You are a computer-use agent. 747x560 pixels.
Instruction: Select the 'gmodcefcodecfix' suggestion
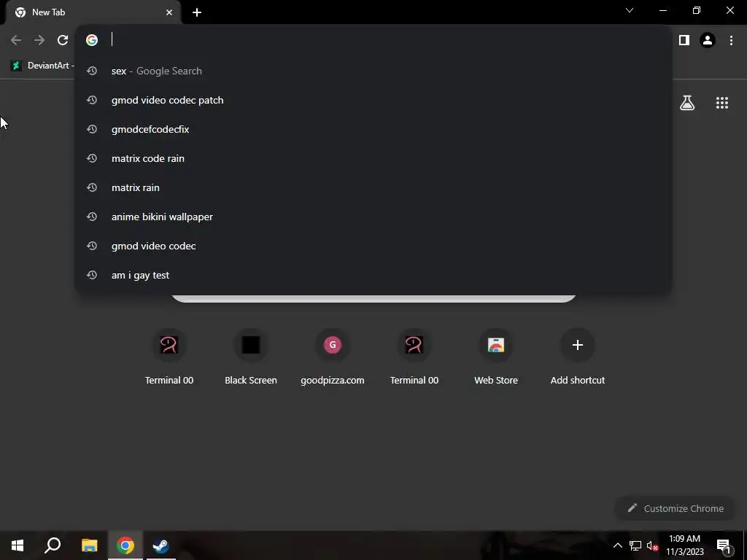click(373, 129)
